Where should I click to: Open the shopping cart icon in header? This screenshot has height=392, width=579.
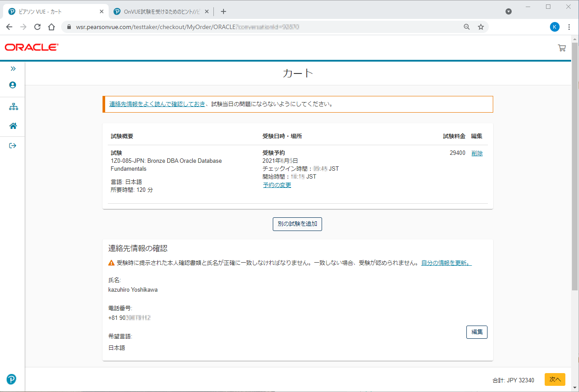pyautogui.click(x=562, y=48)
